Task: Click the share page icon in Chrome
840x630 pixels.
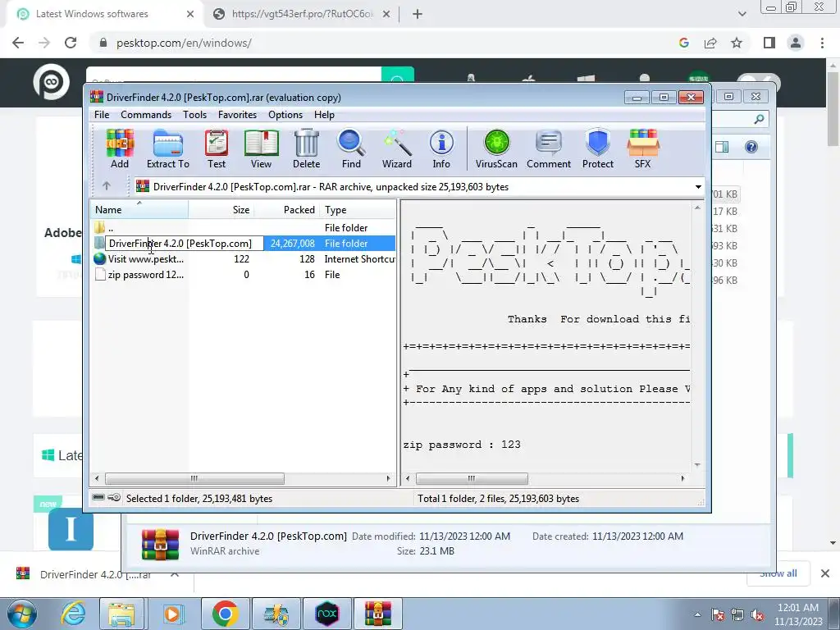Action: (710, 43)
